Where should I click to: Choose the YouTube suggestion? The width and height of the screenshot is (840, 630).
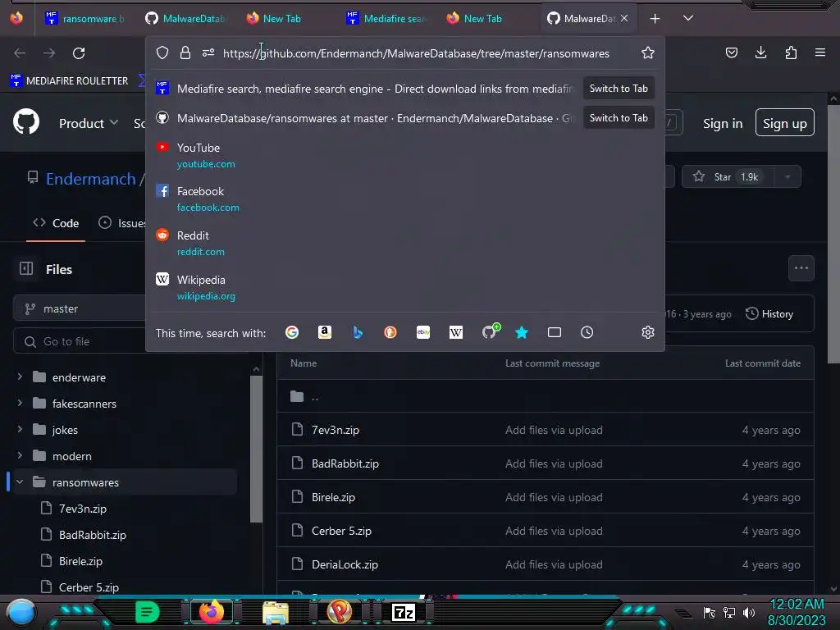(405, 155)
